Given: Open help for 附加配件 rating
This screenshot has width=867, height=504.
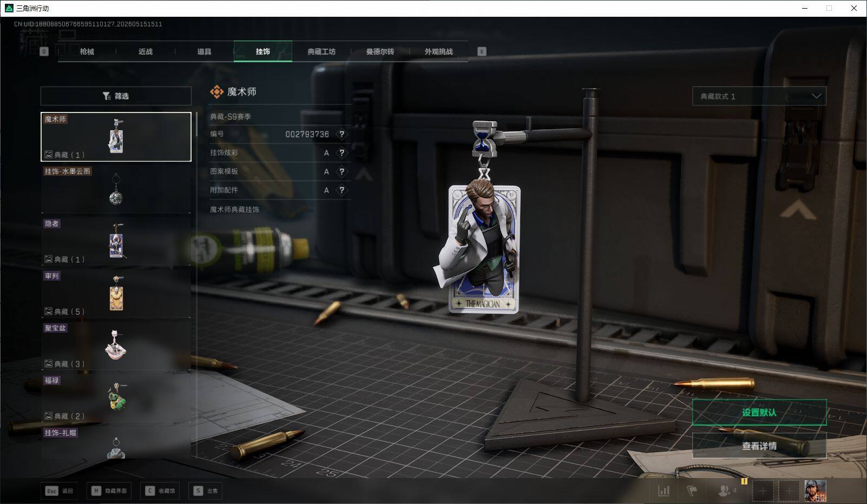Looking at the screenshot, I should pos(341,190).
